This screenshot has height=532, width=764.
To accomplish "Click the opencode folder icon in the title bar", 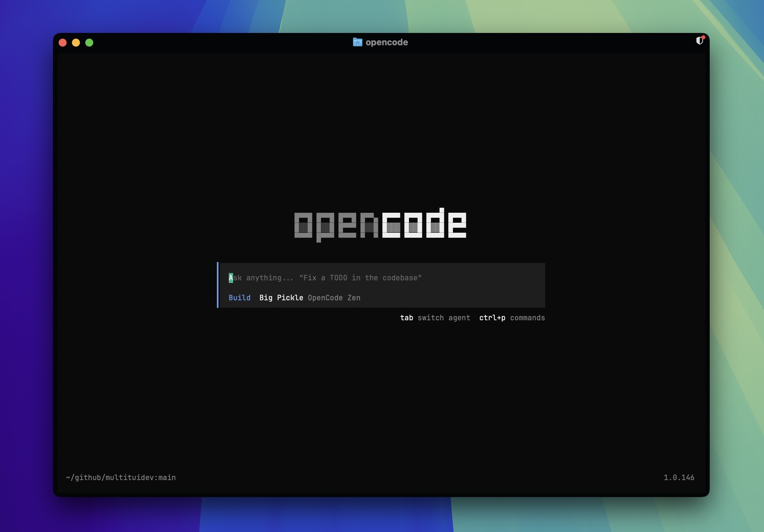I will click(x=357, y=42).
